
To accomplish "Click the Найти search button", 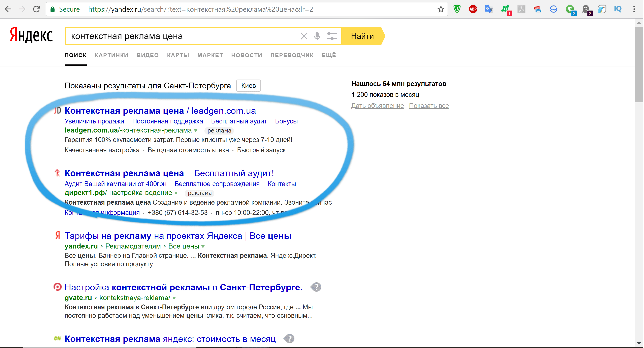I will [362, 36].
